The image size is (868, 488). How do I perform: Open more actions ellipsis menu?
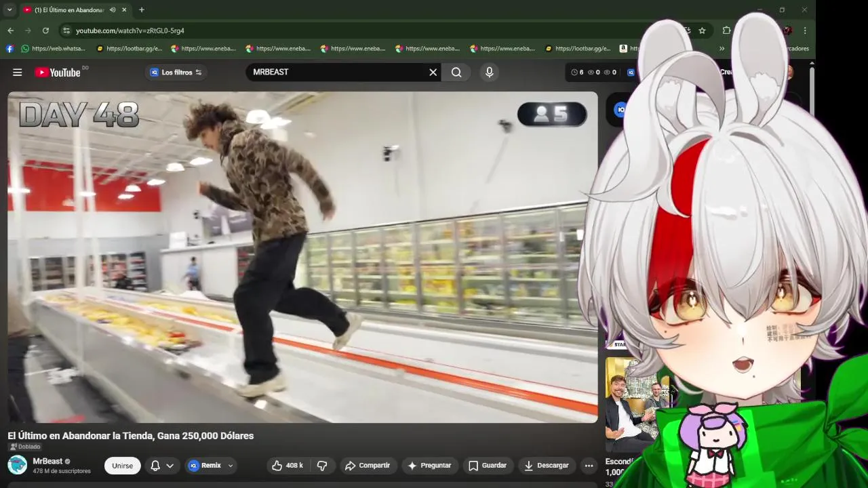coord(589,466)
